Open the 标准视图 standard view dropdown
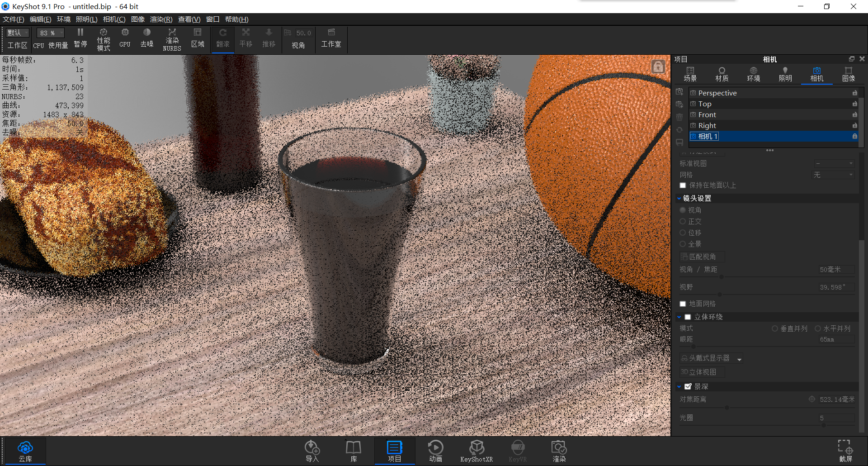The width and height of the screenshot is (868, 466). click(834, 163)
